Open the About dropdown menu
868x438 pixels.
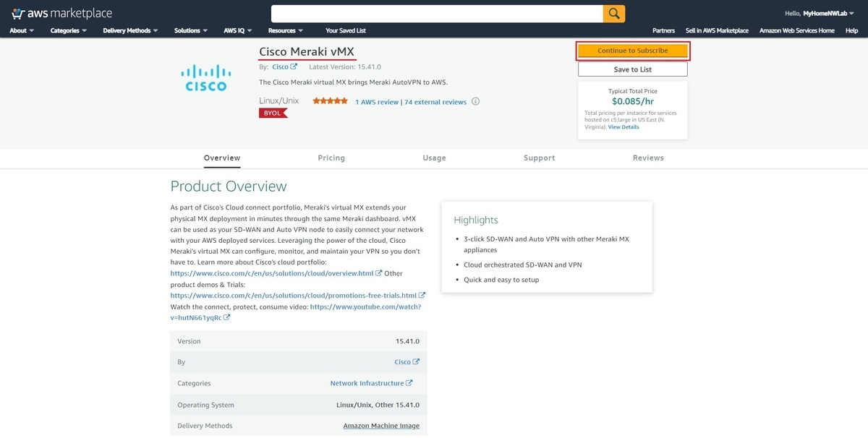22,30
